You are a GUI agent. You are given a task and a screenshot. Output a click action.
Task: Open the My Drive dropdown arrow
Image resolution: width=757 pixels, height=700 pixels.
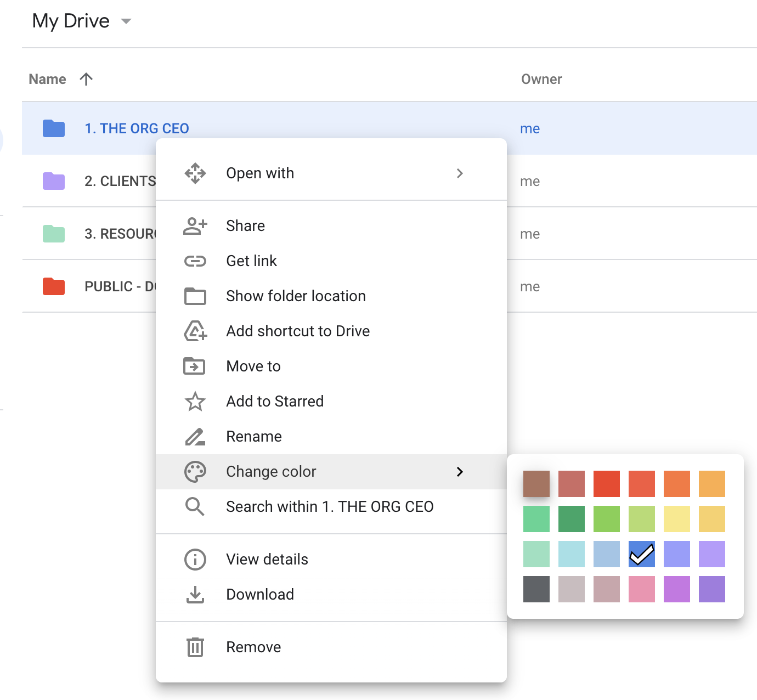tap(126, 21)
